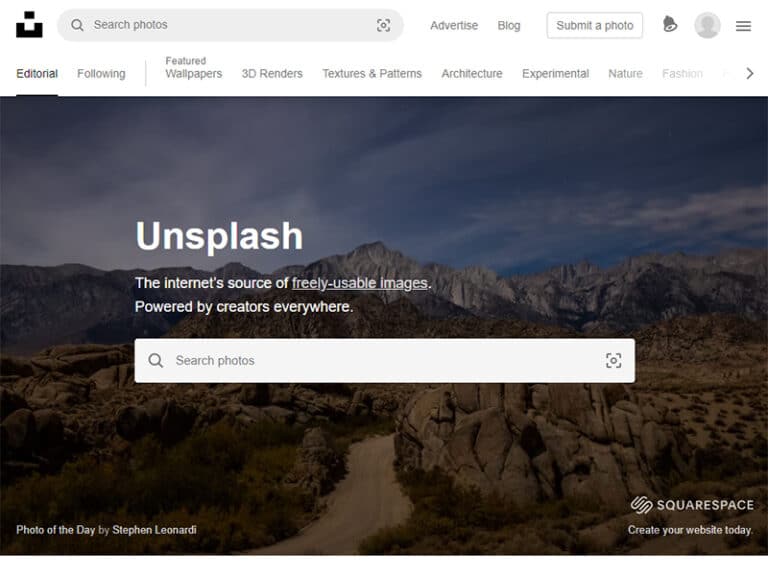Open the user profile avatar

click(707, 25)
